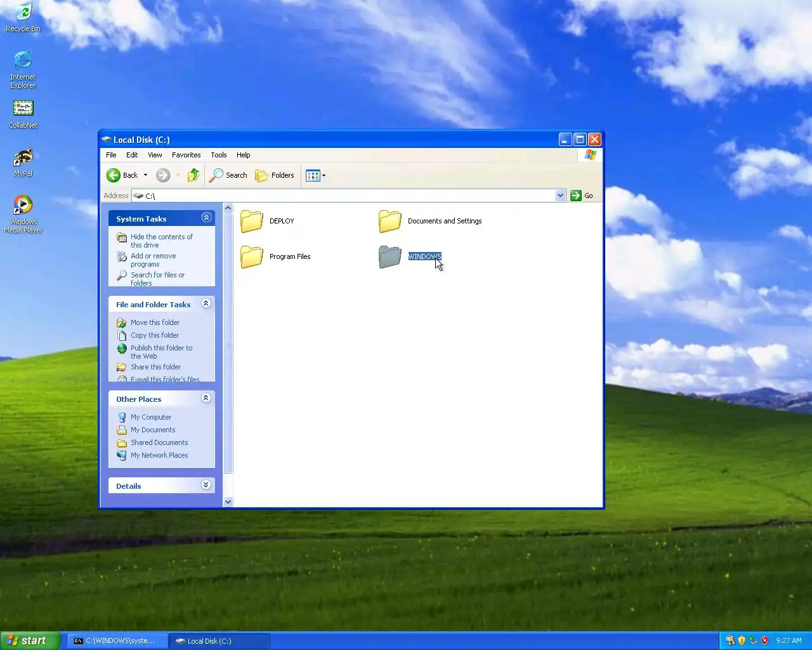Click the Search for files icon
The height and width of the screenshot is (650, 812).
122,275
